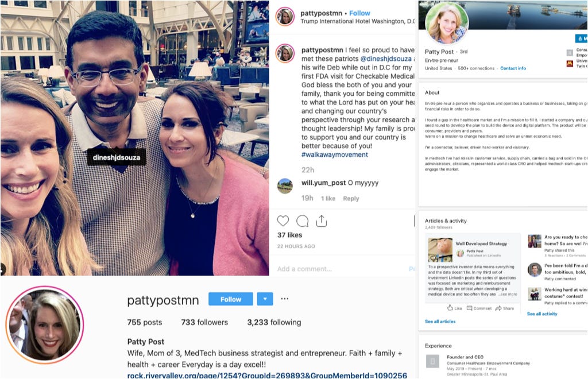The image size is (588, 379).
Task: Open the @dineshjdsouza mention in caption
Action: tap(386, 59)
